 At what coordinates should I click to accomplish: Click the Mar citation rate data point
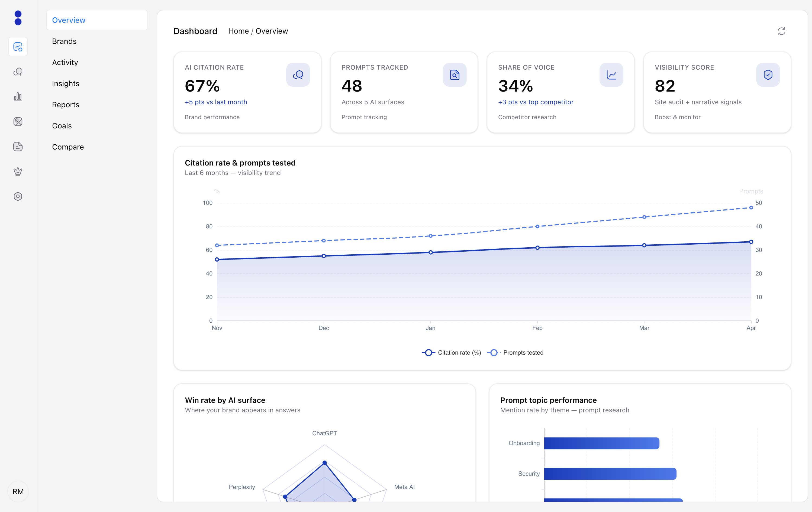coord(645,245)
